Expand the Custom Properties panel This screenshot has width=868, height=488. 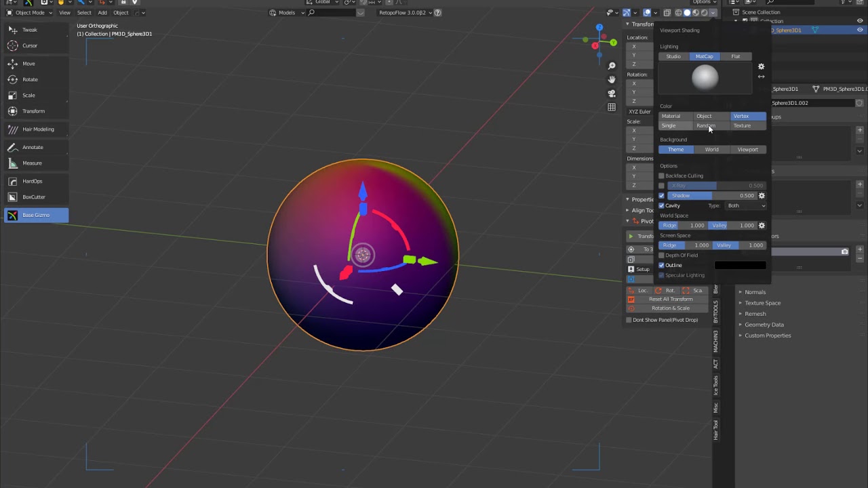tap(768, 335)
